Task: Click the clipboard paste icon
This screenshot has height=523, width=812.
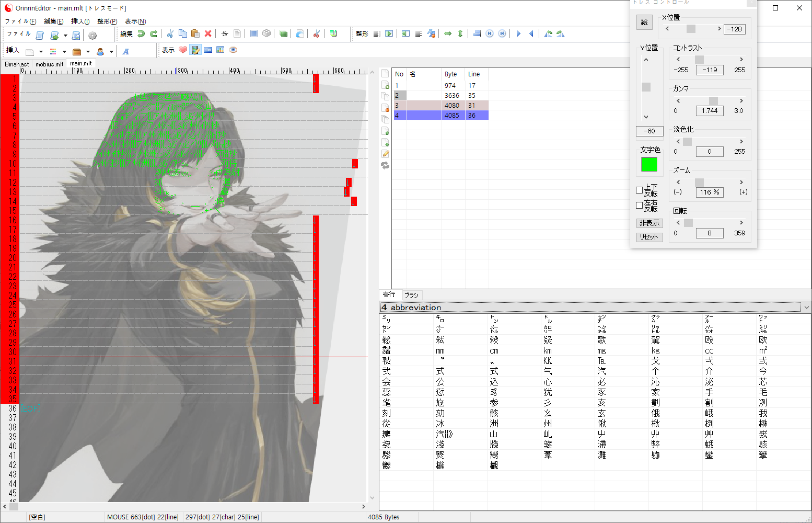Action: 195,34
